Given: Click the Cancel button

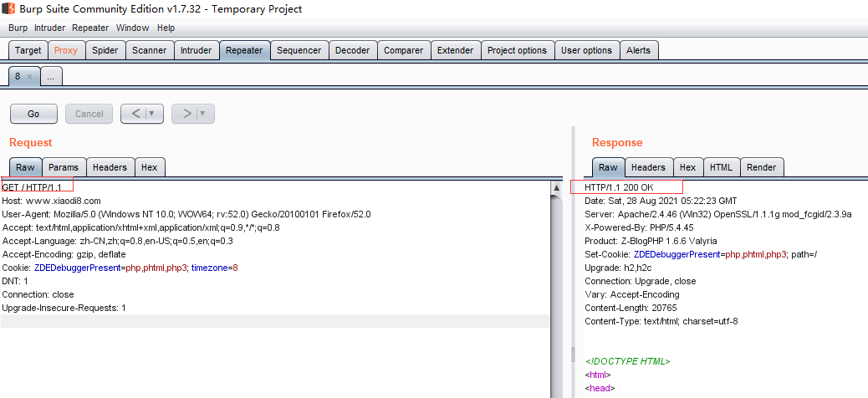Looking at the screenshot, I should coord(89,114).
